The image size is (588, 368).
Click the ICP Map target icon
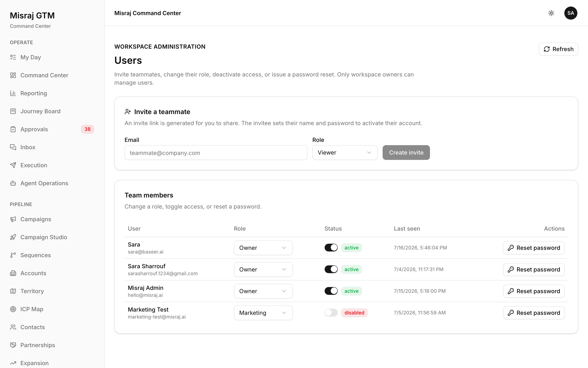(x=13, y=309)
